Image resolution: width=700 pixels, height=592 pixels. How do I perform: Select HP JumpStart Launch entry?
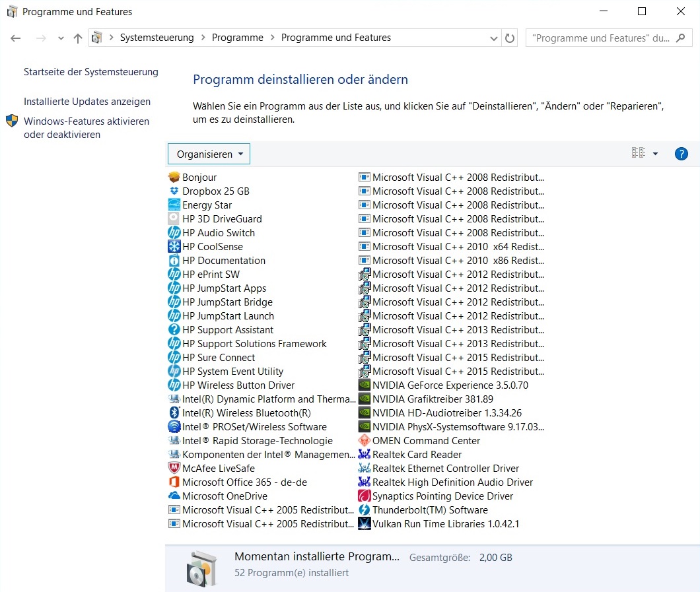(x=221, y=315)
